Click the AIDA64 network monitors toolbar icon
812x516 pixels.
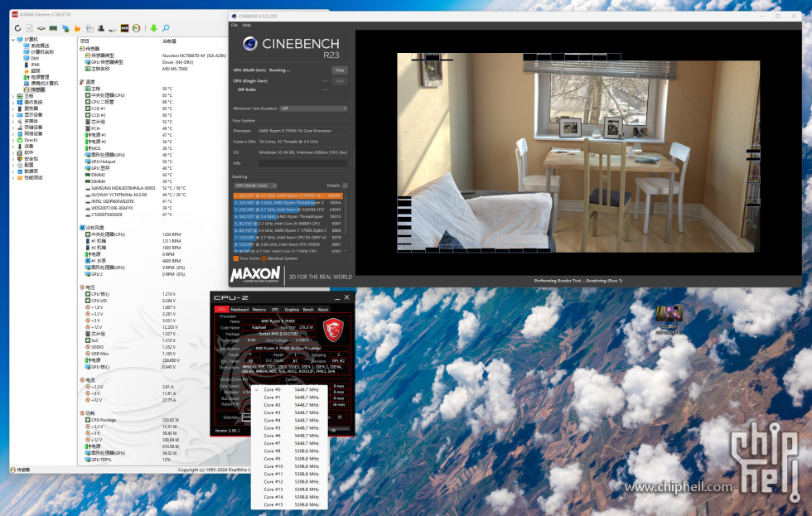coord(65,28)
